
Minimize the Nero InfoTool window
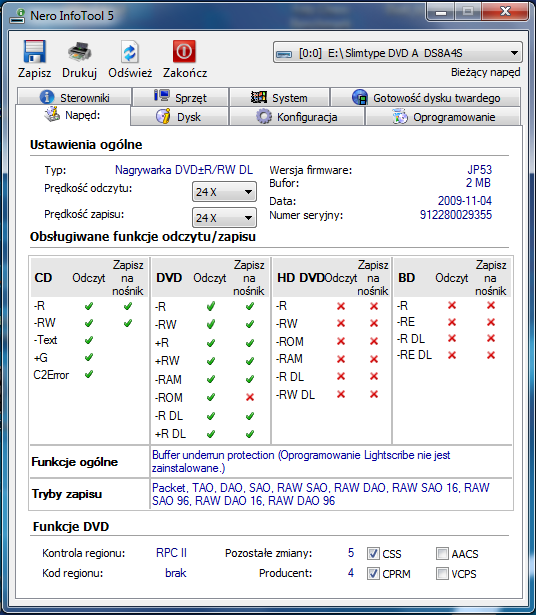coord(440,13)
